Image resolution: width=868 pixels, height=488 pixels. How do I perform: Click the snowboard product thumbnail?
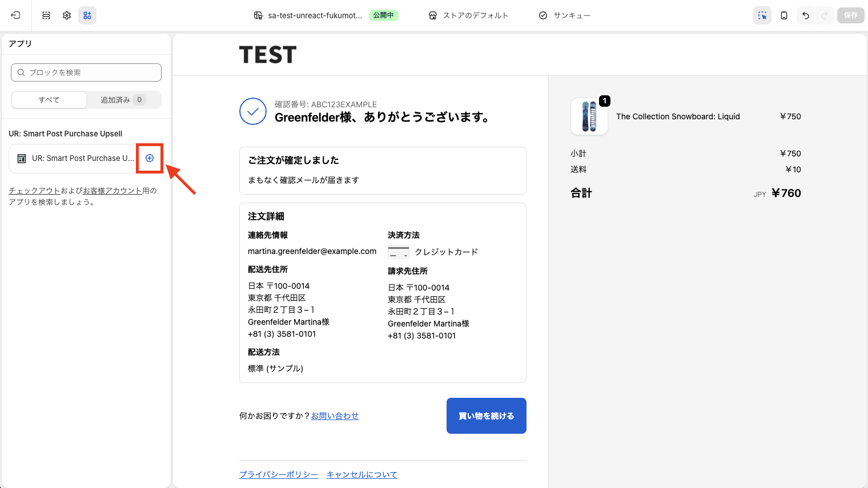589,116
